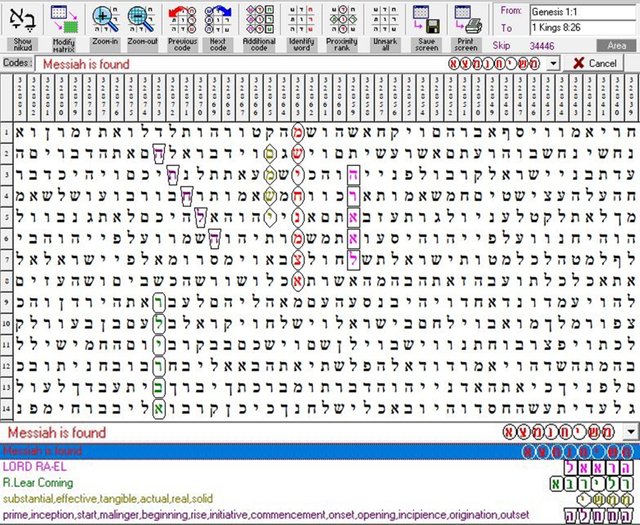The height and width of the screenshot is (525, 640).
Task: Select R.Lear Coming list entry
Action: [35, 483]
